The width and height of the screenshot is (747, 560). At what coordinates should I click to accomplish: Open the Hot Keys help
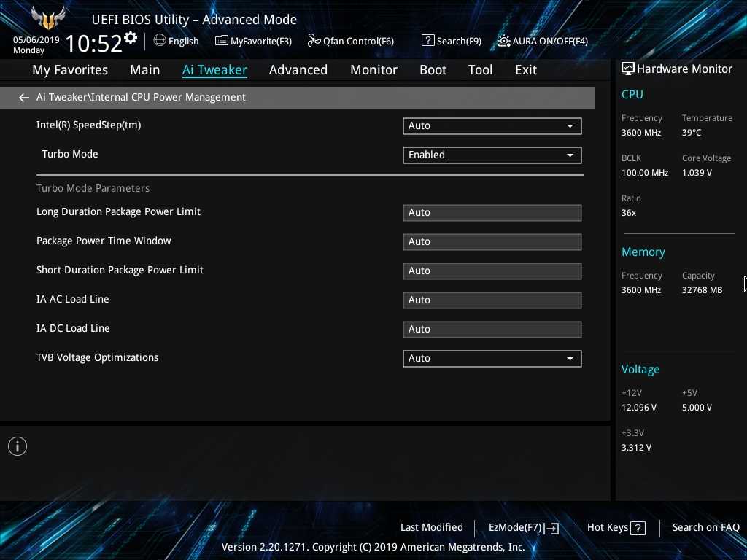click(616, 528)
